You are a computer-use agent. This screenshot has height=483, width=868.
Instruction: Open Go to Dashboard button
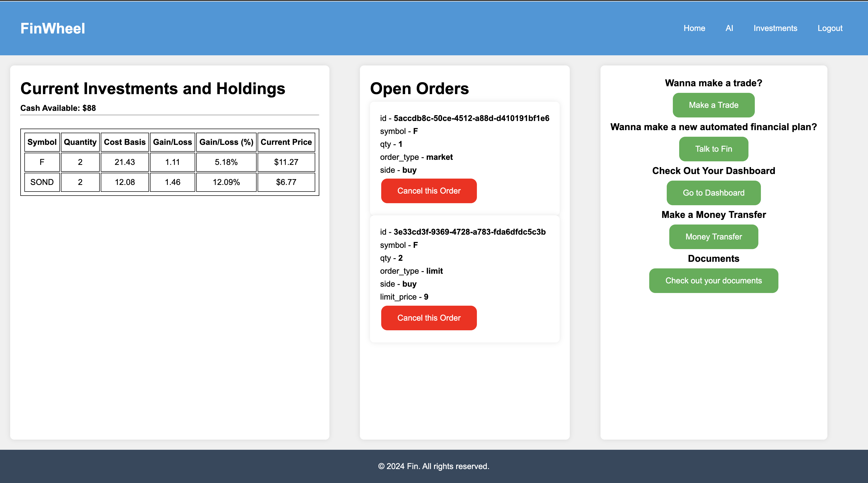point(713,193)
